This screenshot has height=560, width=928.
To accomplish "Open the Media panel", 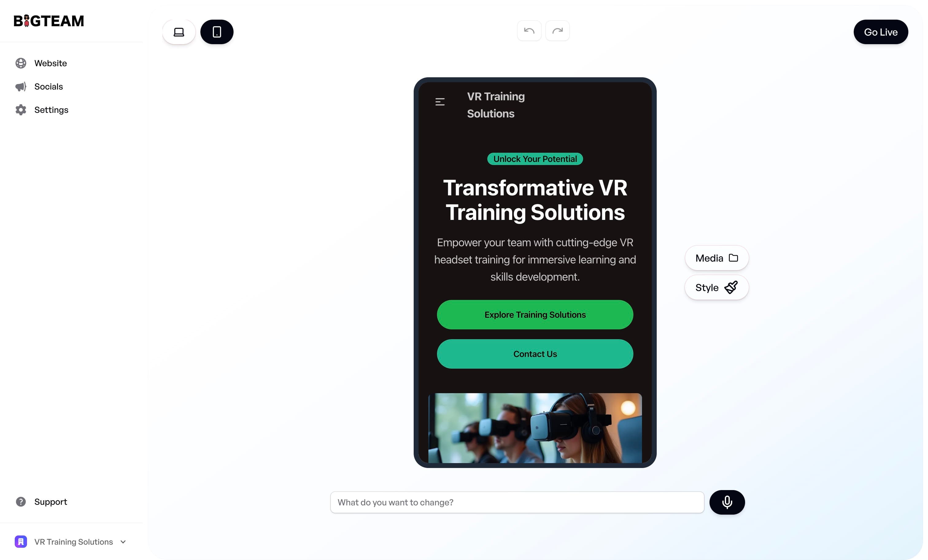I will pyautogui.click(x=717, y=258).
